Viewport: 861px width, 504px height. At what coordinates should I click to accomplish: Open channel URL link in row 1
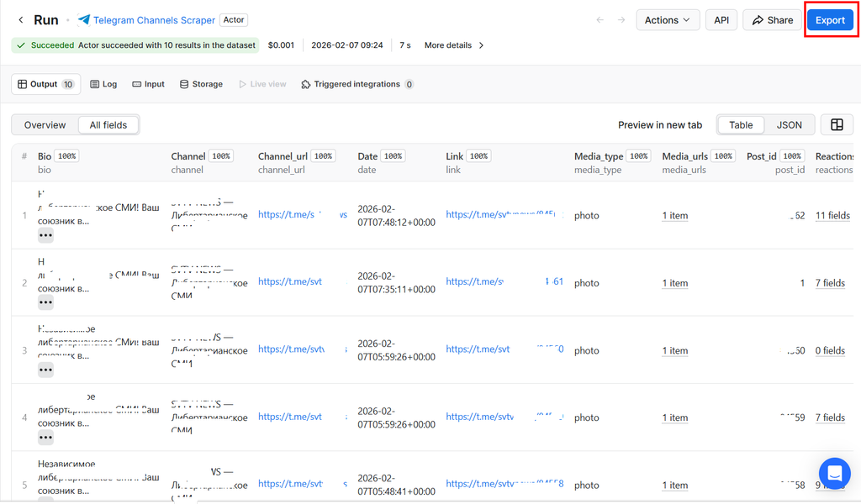(x=303, y=214)
